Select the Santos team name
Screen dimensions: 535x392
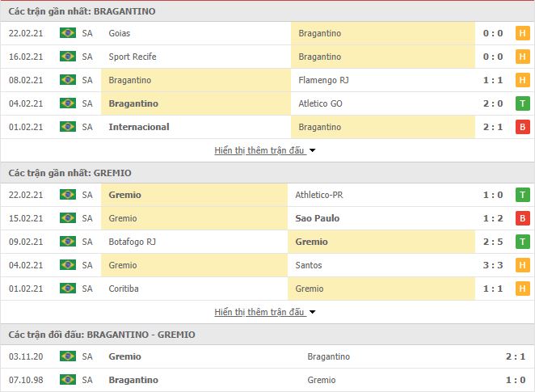coord(309,265)
